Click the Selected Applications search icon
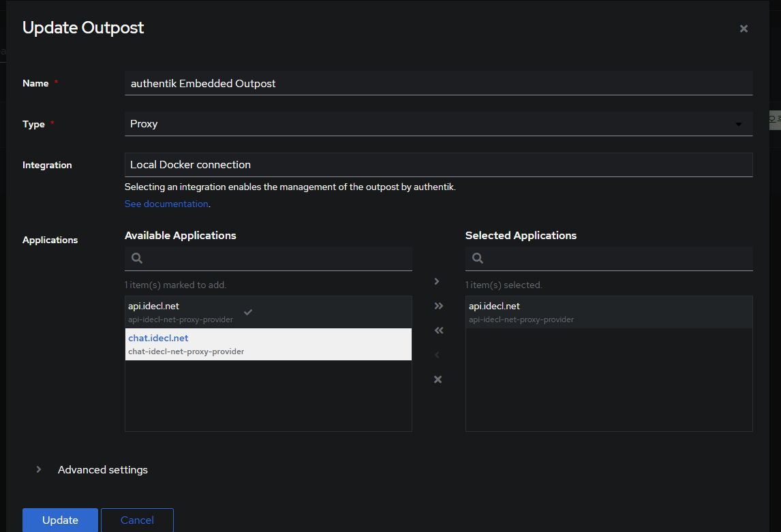The width and height of the screenshot is (781, 532). pyautogui.click(x=478, y=258)
